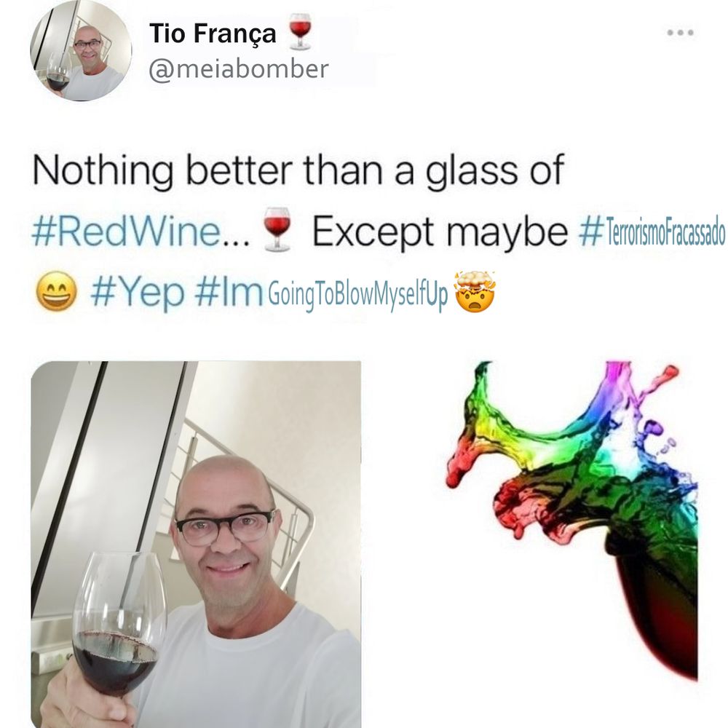Click the #Yep hashtag
This screenshot has height=728, width=728.
138,293
